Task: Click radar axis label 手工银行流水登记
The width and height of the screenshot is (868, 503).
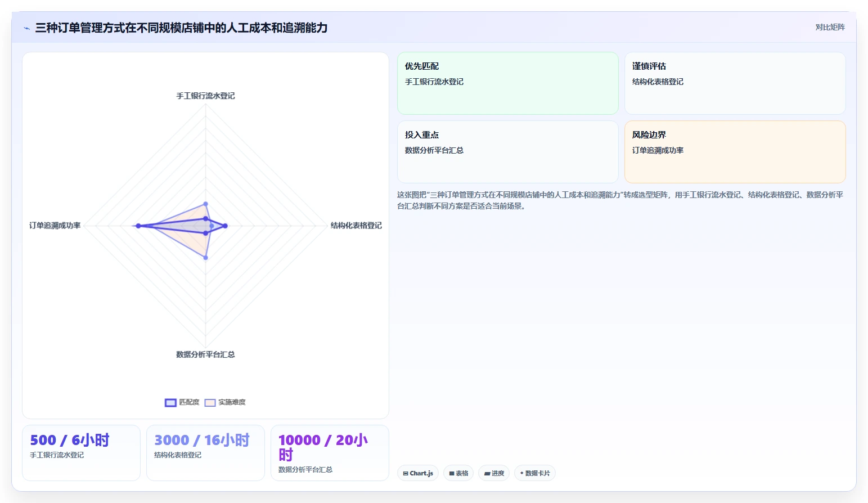Action: pos(205,96)
